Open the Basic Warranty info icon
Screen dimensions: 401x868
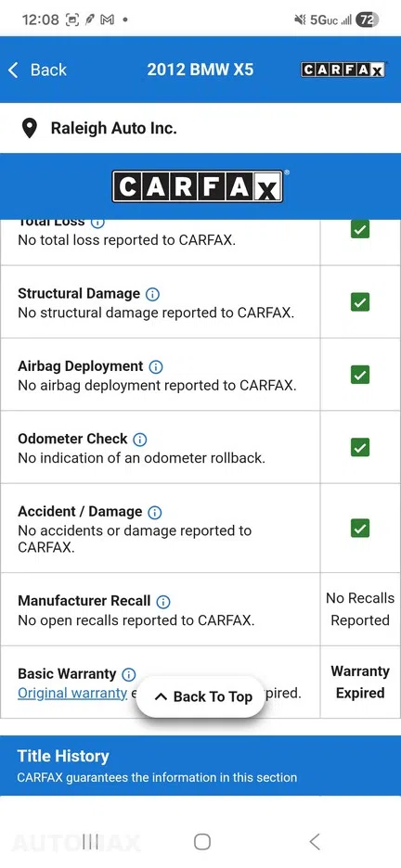pyautogui.click(x=128, y=675)
